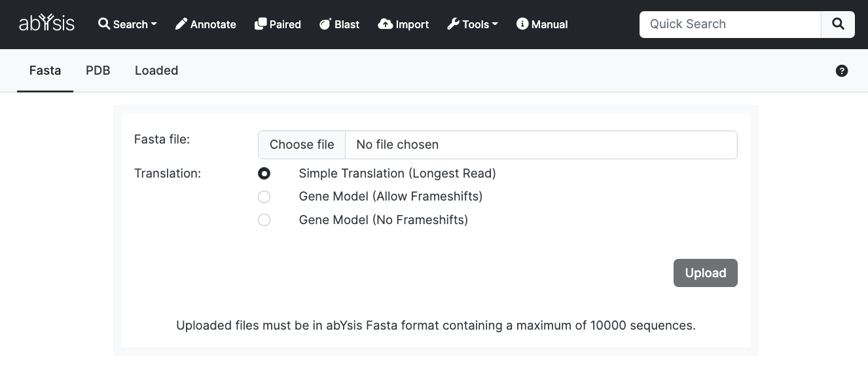Click the abYsis logo
The image size is (868, 367).
click(x=46, y=24)
